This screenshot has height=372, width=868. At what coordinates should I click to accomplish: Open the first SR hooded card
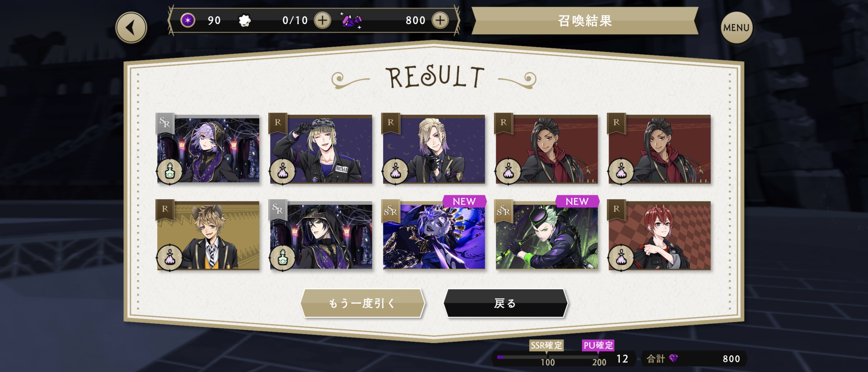208,149
